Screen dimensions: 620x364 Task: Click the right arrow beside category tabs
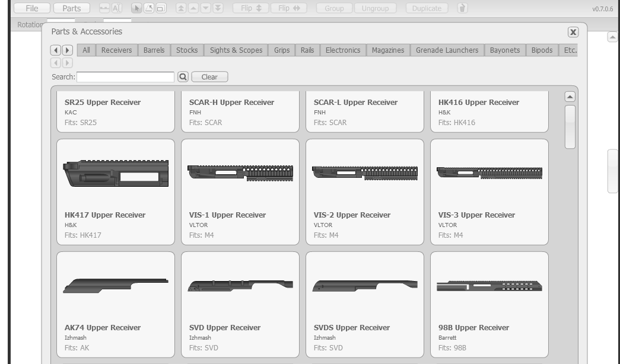pyautogui.click(x=68, y=50)
